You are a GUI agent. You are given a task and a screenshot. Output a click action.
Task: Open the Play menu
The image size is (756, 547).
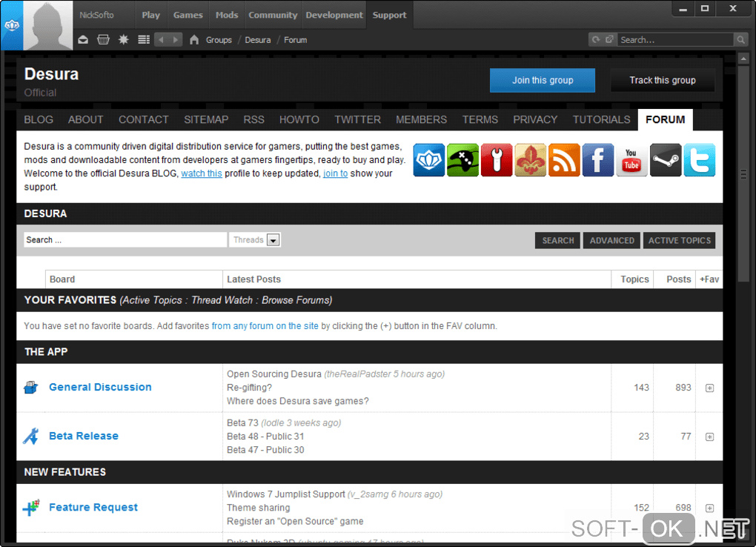click(x=150, y=15)
